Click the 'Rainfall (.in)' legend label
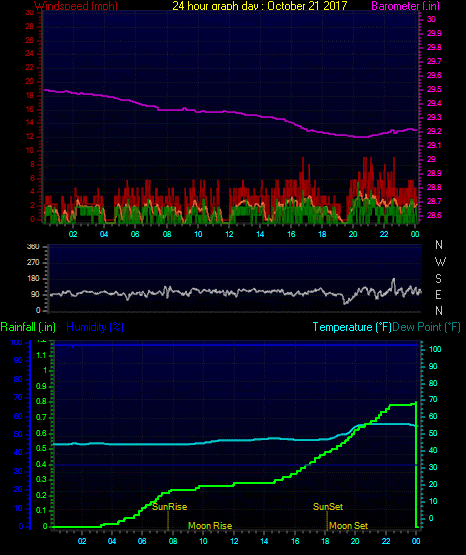 click(28, 327)
